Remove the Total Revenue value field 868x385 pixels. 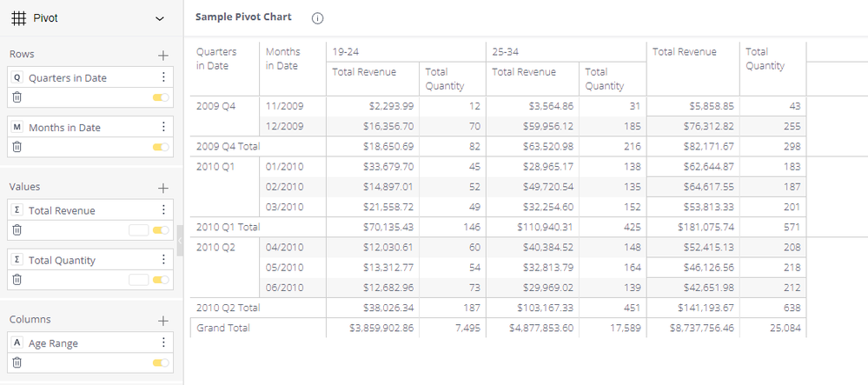click(17, 230)
